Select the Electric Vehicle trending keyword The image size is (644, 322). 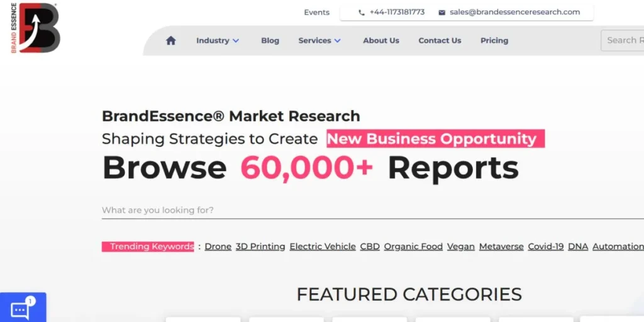click(x=323, y=247)
